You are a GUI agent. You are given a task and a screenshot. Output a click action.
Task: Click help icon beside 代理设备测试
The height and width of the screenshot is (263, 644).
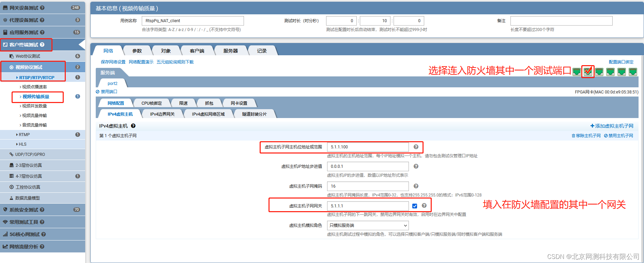point(42,20)
